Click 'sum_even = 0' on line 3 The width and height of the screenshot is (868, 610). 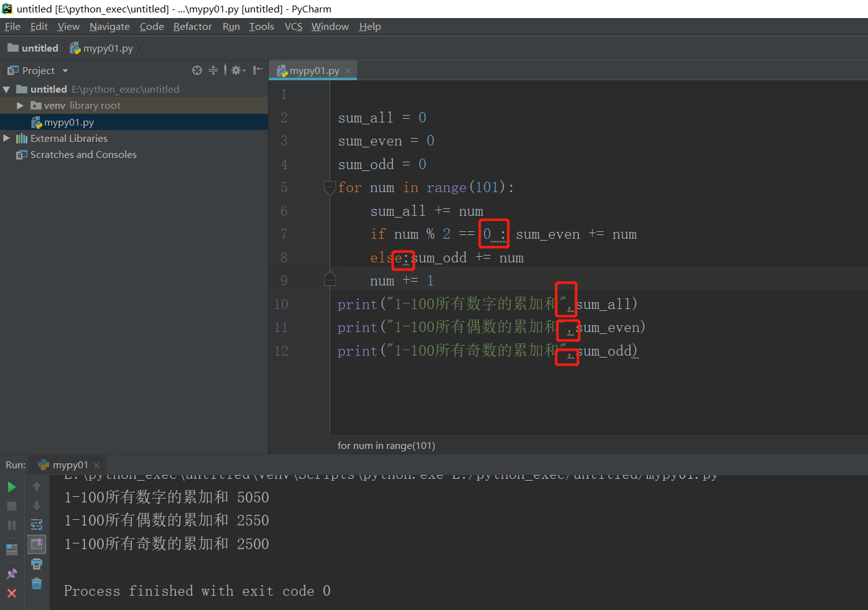tap(386, 141)
